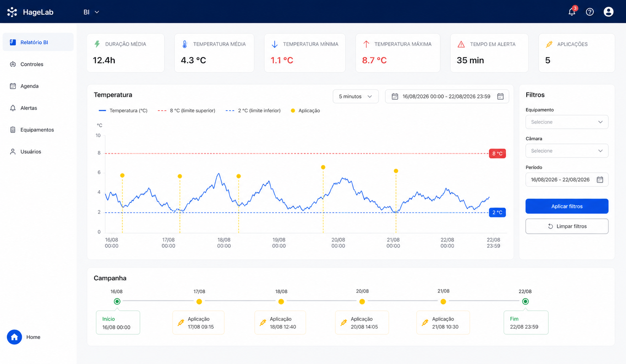The width and height of the screenshot is (626, 364).
Task: Go to Alertas in sidebar
Action: pyautogui.click(x=38, y=108)
